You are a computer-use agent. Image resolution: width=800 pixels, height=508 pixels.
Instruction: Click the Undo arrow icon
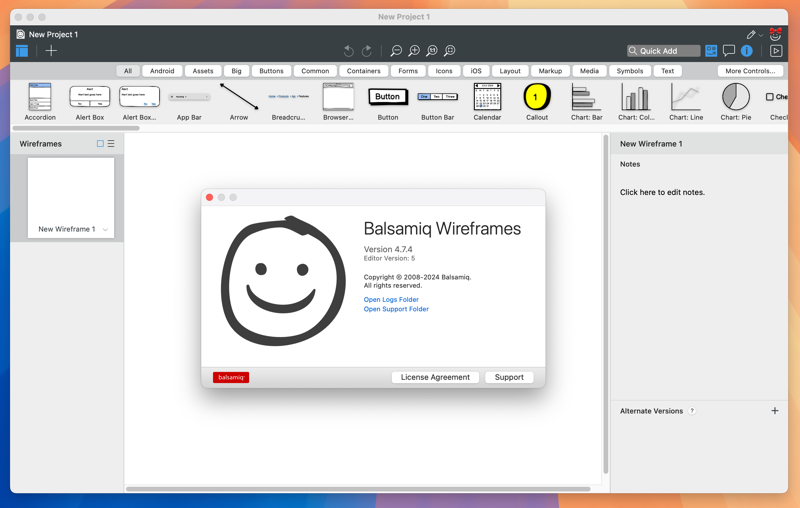(x=348, y=50)
